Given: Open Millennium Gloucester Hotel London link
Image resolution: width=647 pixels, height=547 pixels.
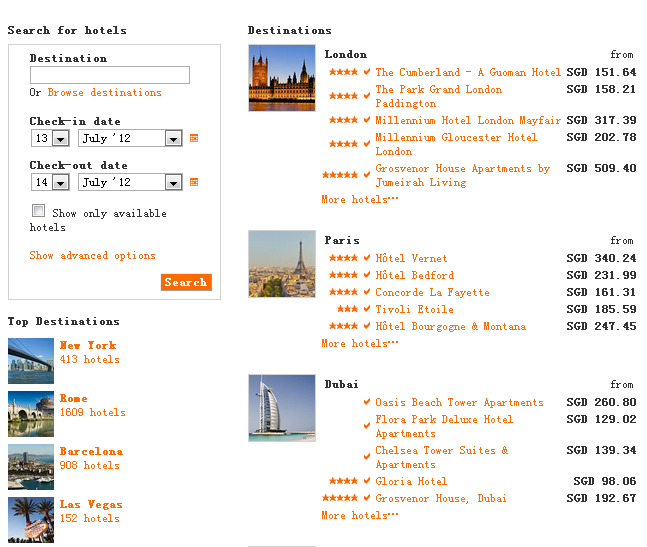Looking at the screenshot, I should (456, 144).
